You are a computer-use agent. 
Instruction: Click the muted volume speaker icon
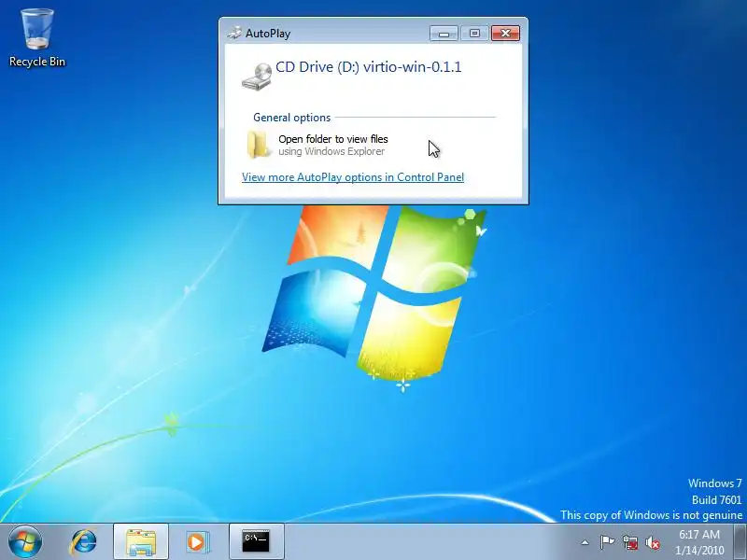(652, 542)
